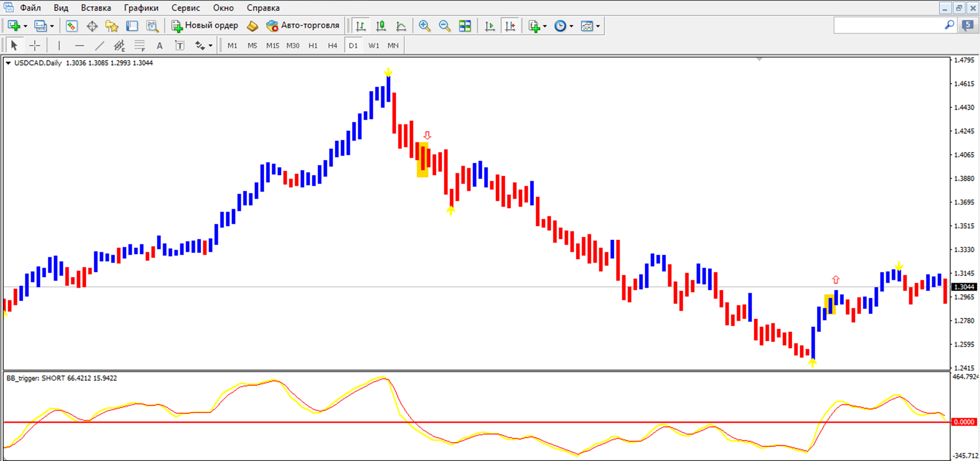The width and height of the screenshot is (980, 461).
Task: Open the Окно menu
Action: click(223, 8)
